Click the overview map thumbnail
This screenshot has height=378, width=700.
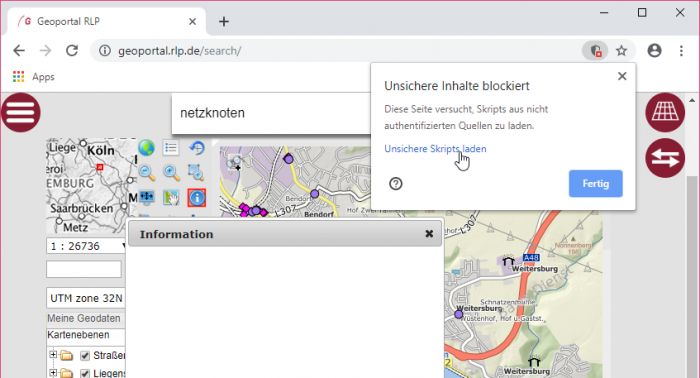(x=92, y=185)
